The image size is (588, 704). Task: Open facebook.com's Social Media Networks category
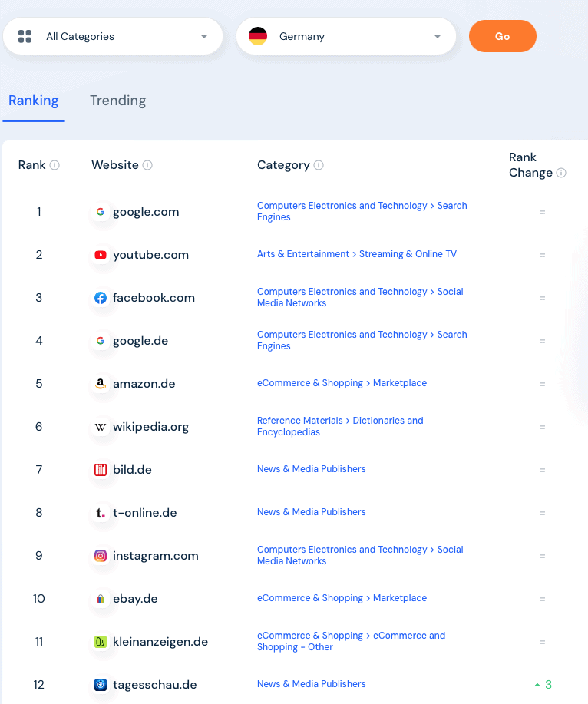click(x=361, y=297)
